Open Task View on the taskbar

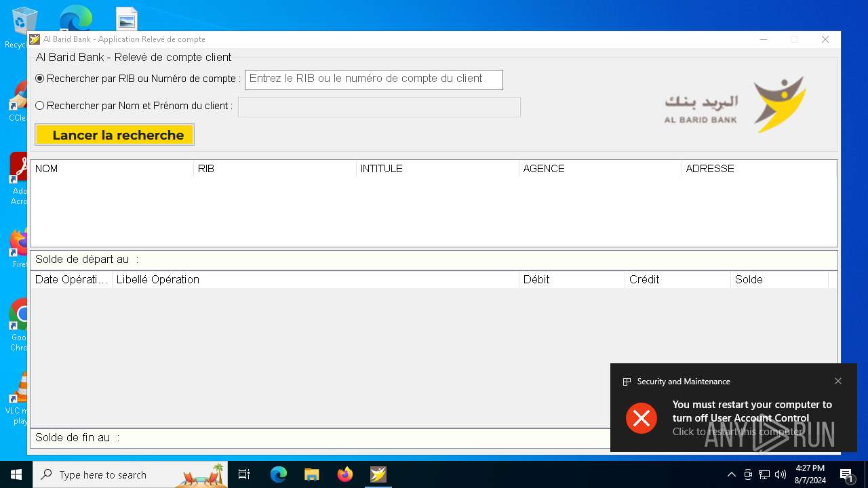click(245, 474)
